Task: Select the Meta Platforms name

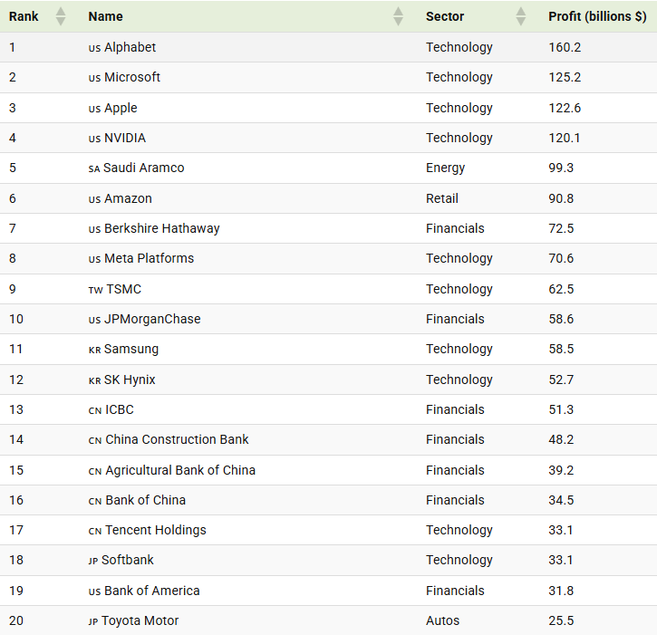Action: pos(149,258)
